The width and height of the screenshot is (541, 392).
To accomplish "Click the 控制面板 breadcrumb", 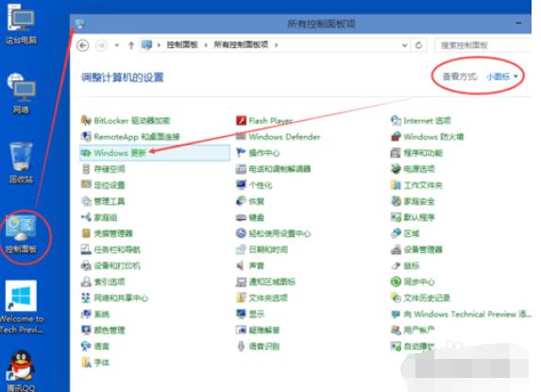I will pos(182,44).
